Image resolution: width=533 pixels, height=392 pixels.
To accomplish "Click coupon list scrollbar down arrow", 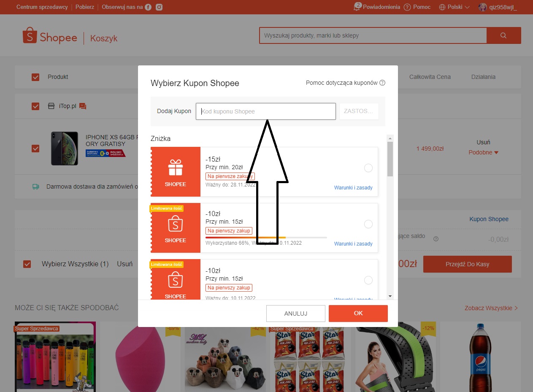I will 390,296.
